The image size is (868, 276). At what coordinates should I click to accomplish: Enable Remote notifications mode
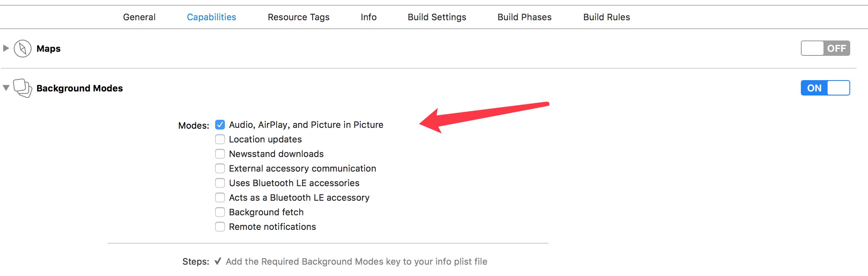pos(220,227)
